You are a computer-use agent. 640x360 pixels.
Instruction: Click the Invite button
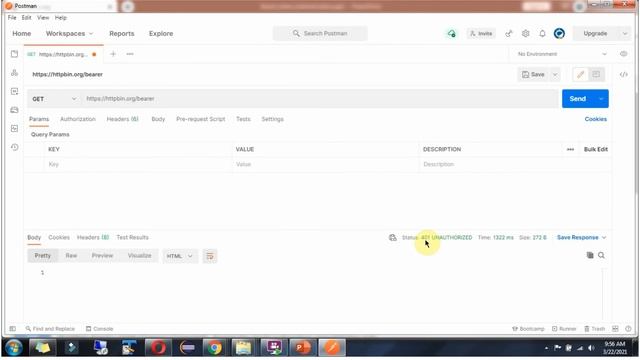(481, 33)
